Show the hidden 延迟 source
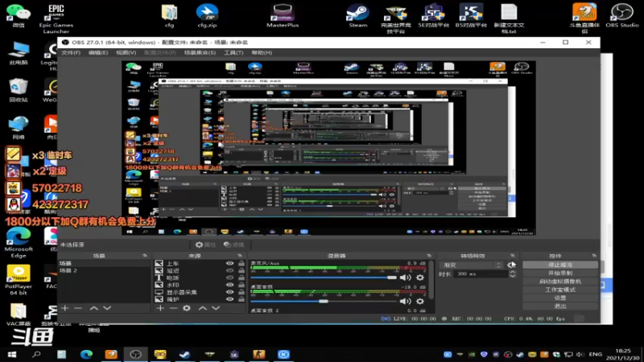This screenshot has width=644, height=362. [229, 270]
